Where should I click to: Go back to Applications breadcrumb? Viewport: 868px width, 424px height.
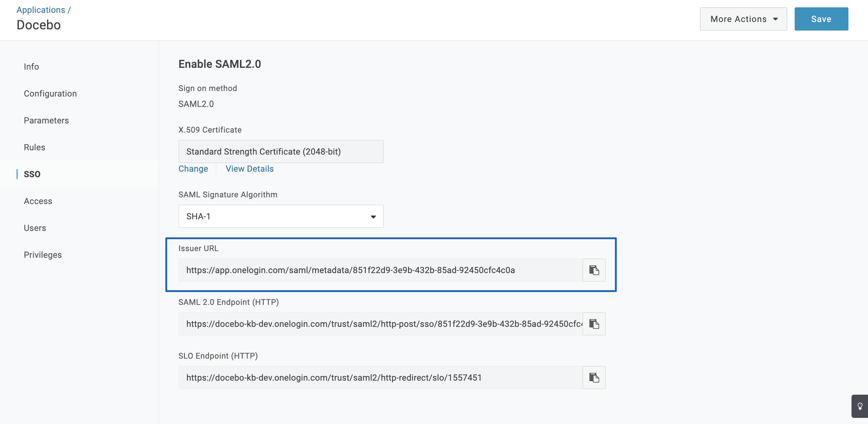(41, 10)
